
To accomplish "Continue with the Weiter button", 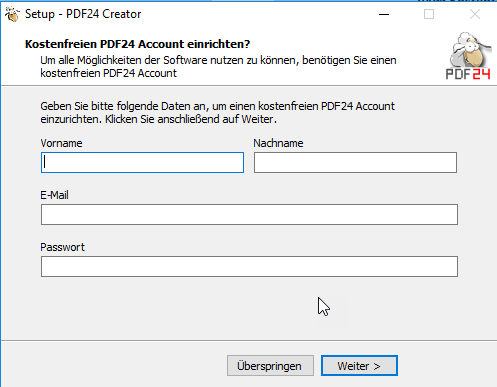I will (359, 366).
